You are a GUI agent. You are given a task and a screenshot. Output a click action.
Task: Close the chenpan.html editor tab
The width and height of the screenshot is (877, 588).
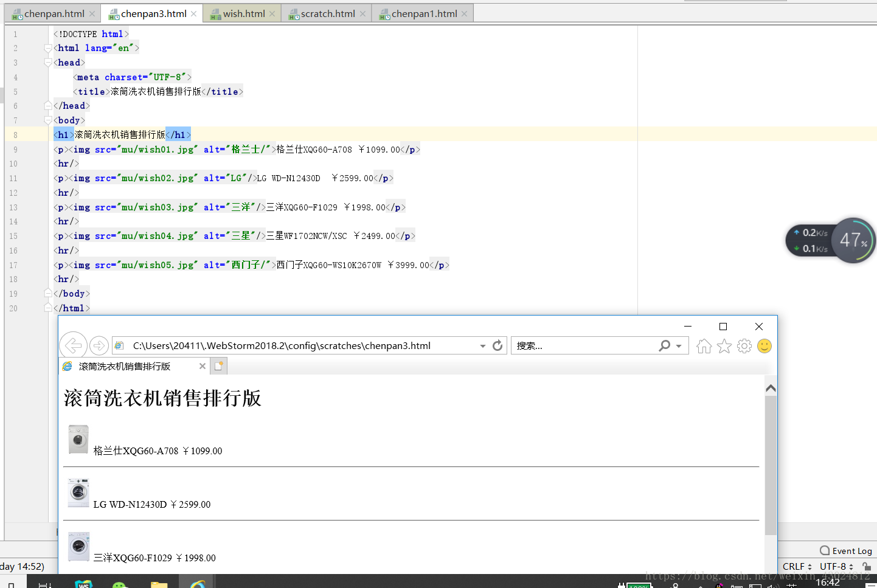(x=92, y=14)
